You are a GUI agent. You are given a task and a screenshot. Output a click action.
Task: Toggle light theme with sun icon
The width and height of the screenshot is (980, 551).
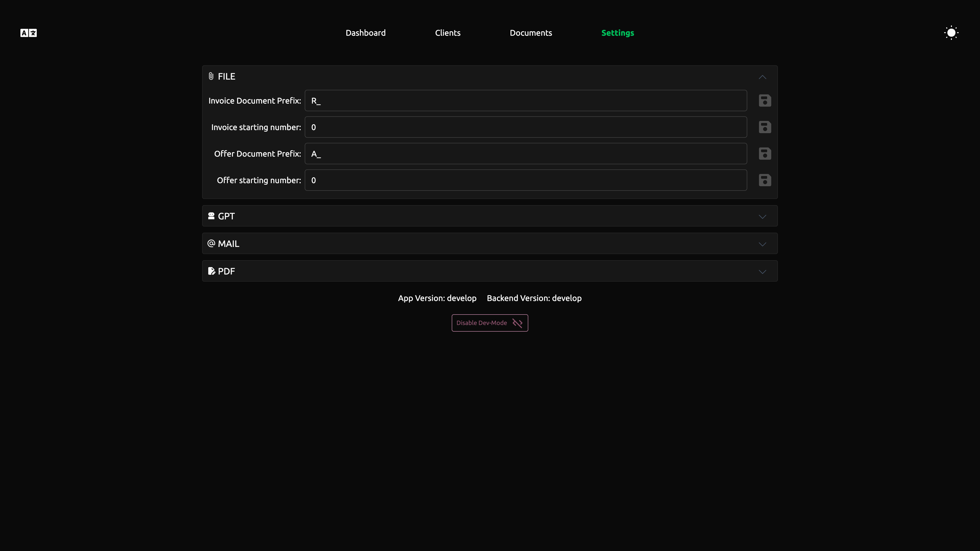(x=951, y=33)
